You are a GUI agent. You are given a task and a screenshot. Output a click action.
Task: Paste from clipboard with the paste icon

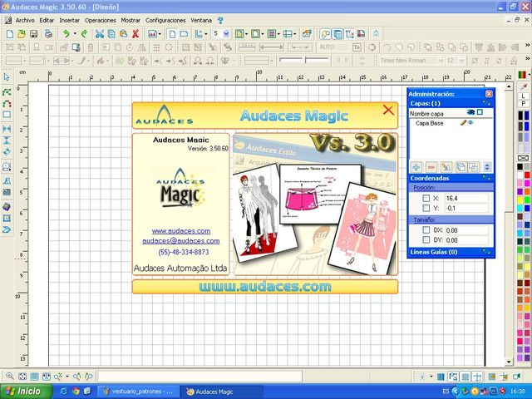124,33
